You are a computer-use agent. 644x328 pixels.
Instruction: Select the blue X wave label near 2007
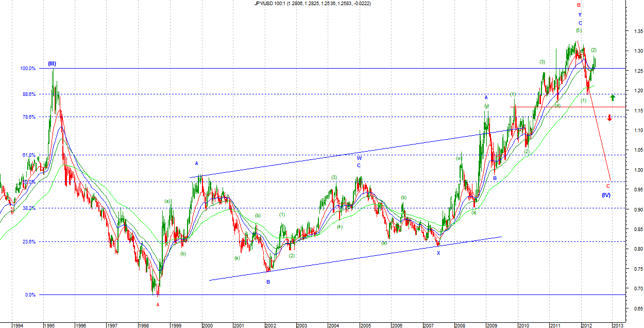[438, 253]
